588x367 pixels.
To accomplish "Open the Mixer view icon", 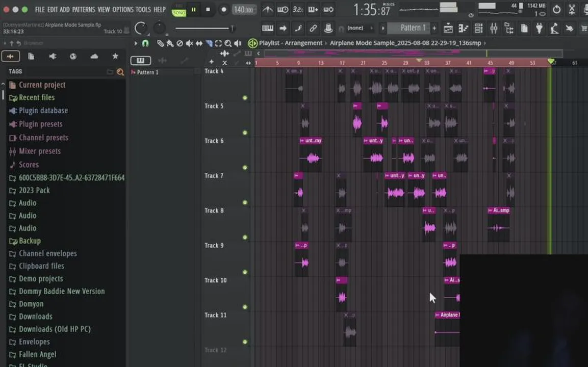I will click(494, 28).
